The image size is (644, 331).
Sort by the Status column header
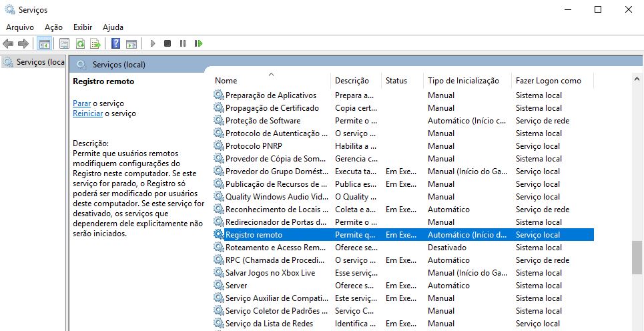(396, 81)
